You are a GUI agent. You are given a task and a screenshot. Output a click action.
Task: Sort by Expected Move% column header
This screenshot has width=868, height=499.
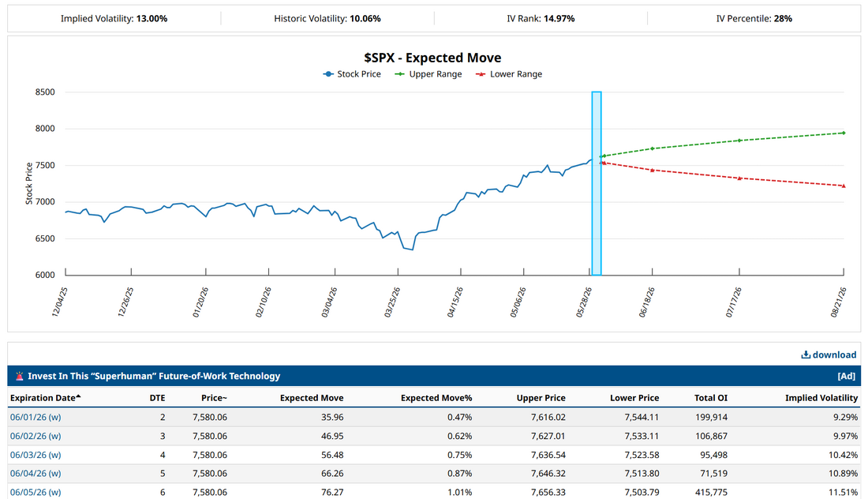pos(436,398)
